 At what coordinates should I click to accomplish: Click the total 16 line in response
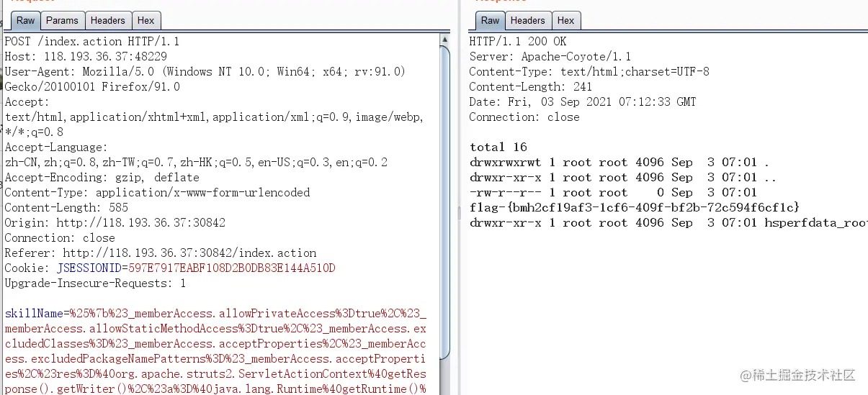point(498,147)
